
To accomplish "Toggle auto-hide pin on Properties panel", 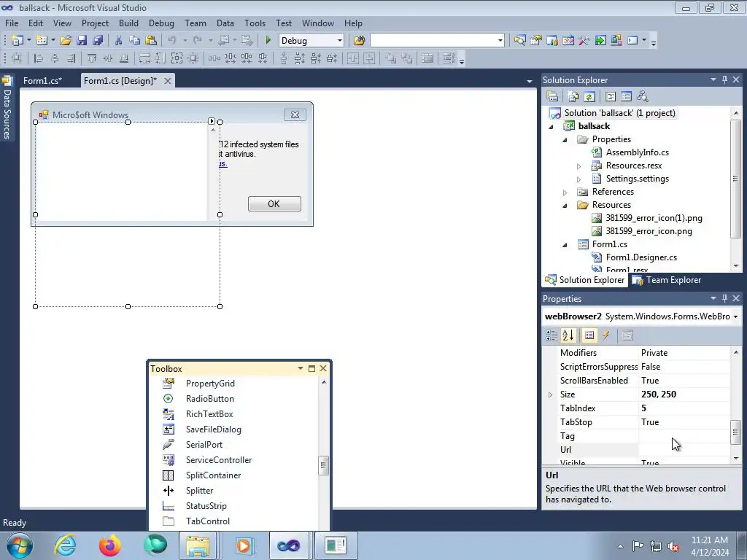I will pyautogui.click(x=724, y=298).
